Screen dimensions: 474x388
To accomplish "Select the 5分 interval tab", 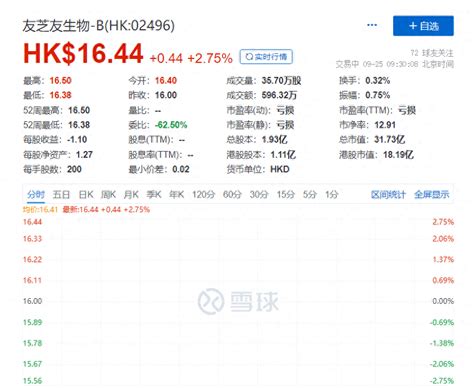I will pos(309,194).
